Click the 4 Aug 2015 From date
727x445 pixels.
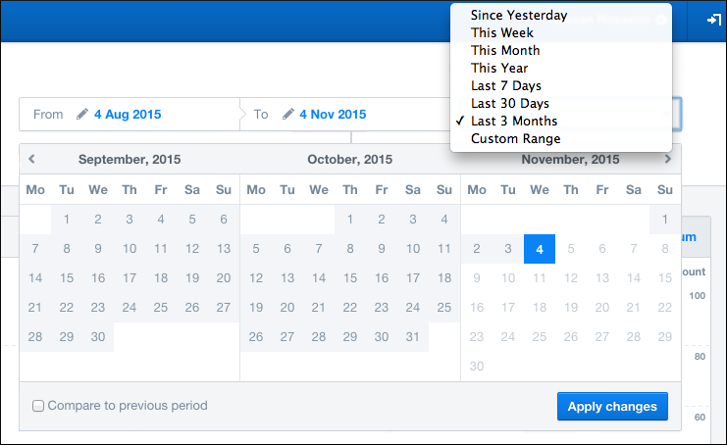pos(127,114)
